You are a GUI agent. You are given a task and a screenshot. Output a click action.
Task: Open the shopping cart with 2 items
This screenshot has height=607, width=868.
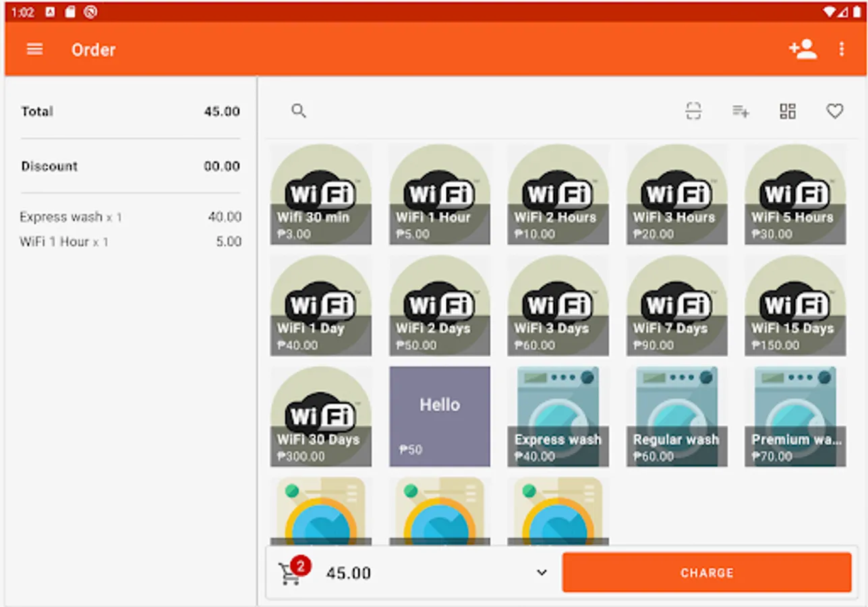pyautogui.click(x=293, y=571)
